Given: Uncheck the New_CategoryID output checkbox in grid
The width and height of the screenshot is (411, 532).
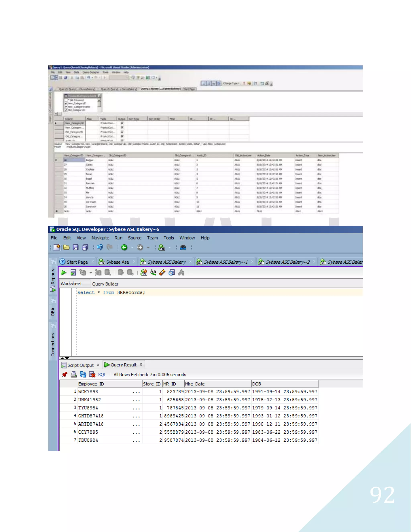Looking at the screenshot, I should (122, 123).
